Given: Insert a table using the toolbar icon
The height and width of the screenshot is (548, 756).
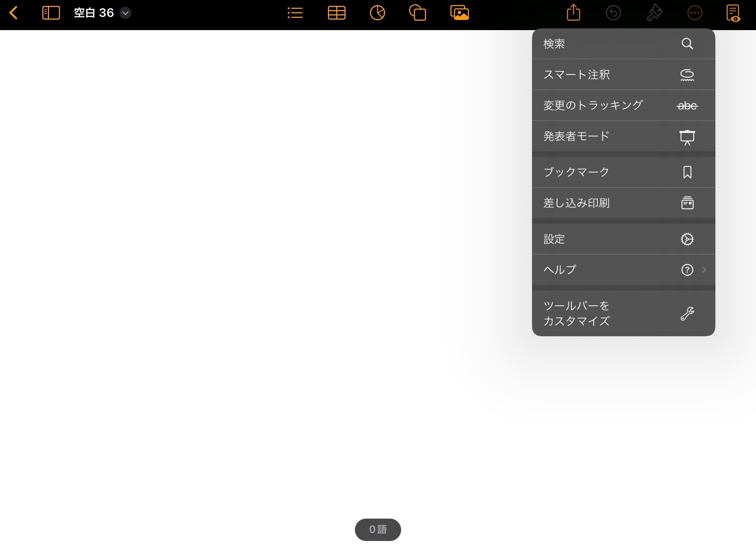Looking at the screenshot, I should coord(336,13).
